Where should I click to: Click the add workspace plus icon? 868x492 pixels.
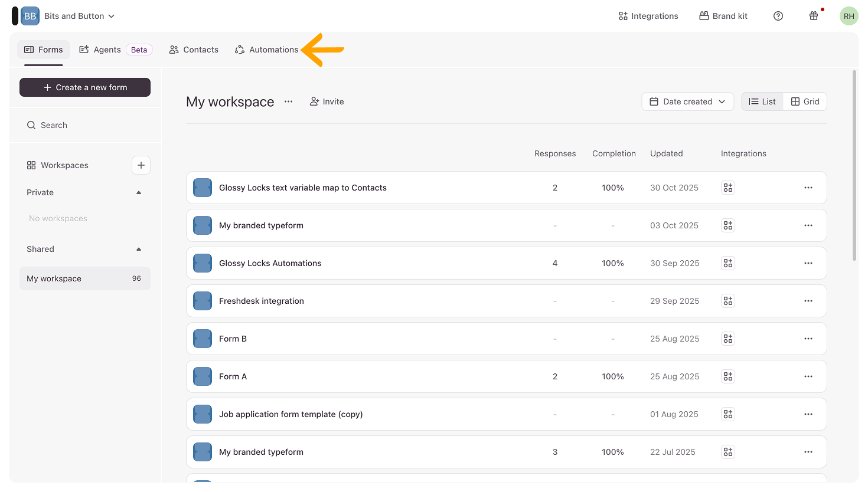[141, 165]
